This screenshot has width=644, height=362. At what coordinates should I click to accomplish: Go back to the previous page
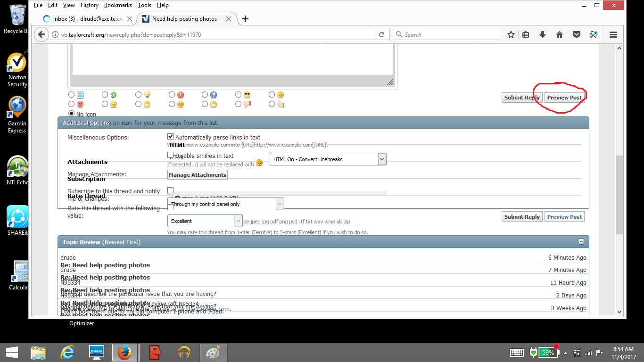pyautogui.click(x=41, y=34)
